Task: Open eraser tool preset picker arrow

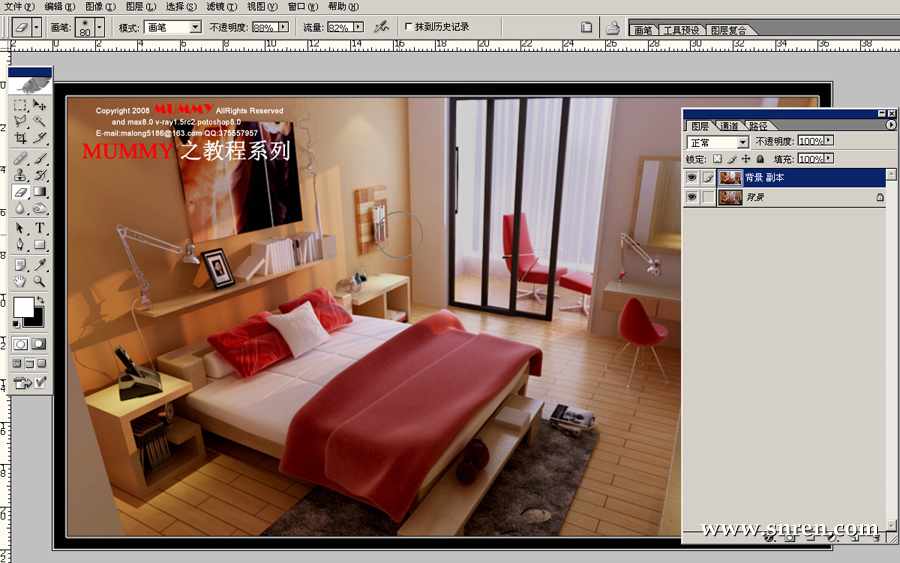Action: pos(37,27)
